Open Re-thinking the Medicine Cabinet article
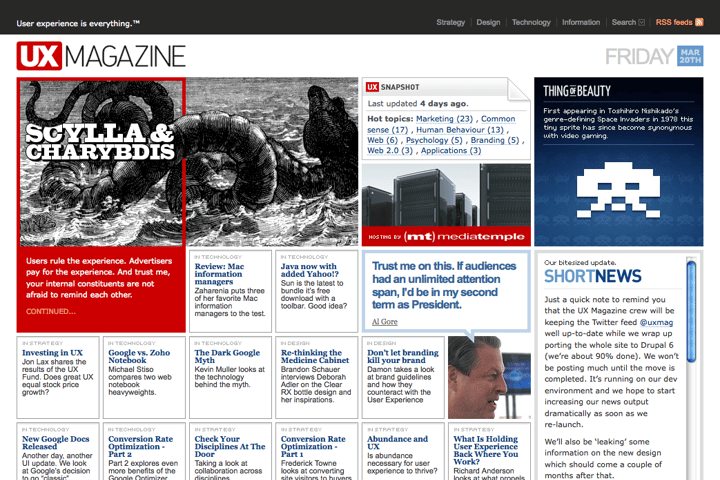The width and height of the screenshot is (720, 480). pyautogui.click(x=315, y=356)
